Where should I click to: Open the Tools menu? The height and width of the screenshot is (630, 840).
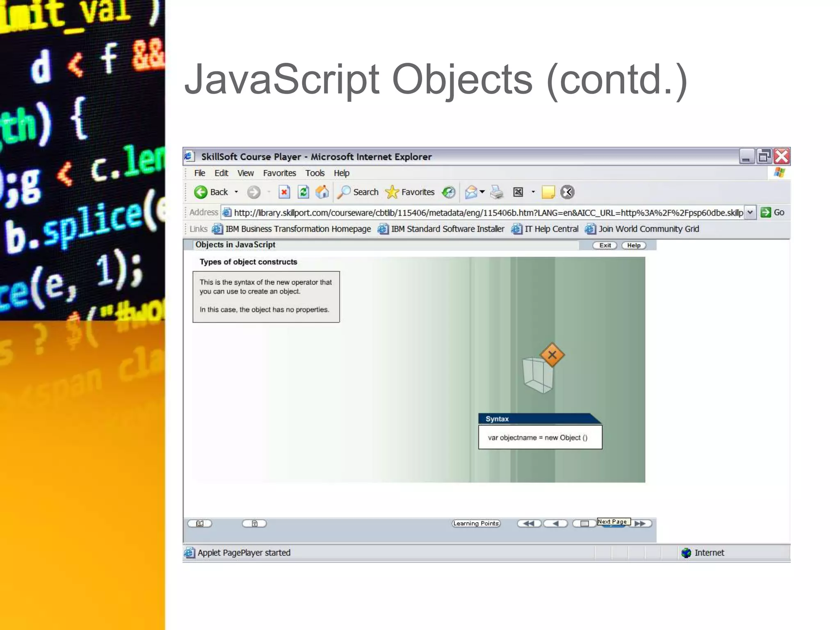click(x=315, y=173)
